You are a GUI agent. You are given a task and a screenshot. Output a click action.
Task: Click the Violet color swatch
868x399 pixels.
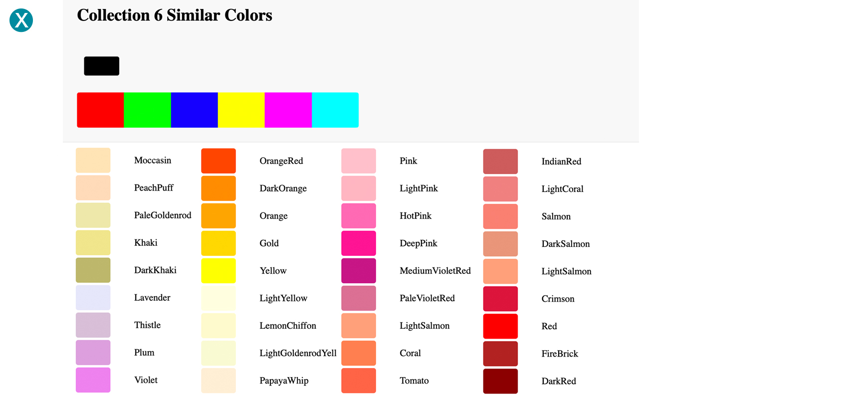point(93,380)
